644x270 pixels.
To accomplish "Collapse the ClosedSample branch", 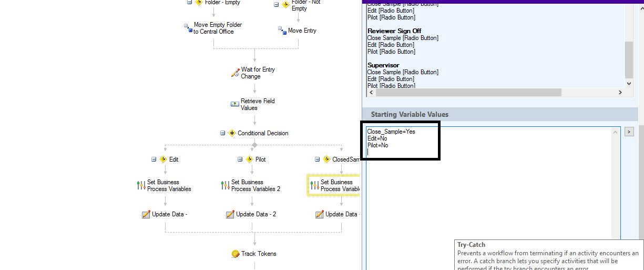I will (318, 159).
